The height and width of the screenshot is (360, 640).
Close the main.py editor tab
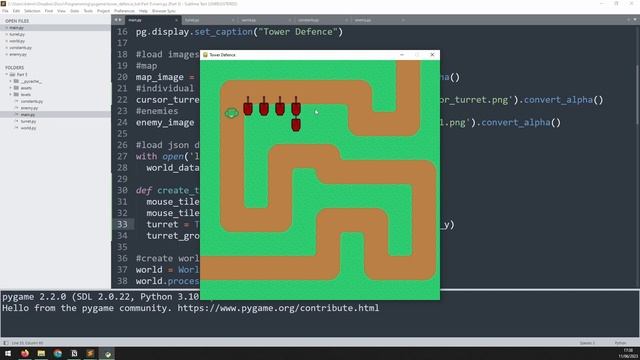coord(176,20)
